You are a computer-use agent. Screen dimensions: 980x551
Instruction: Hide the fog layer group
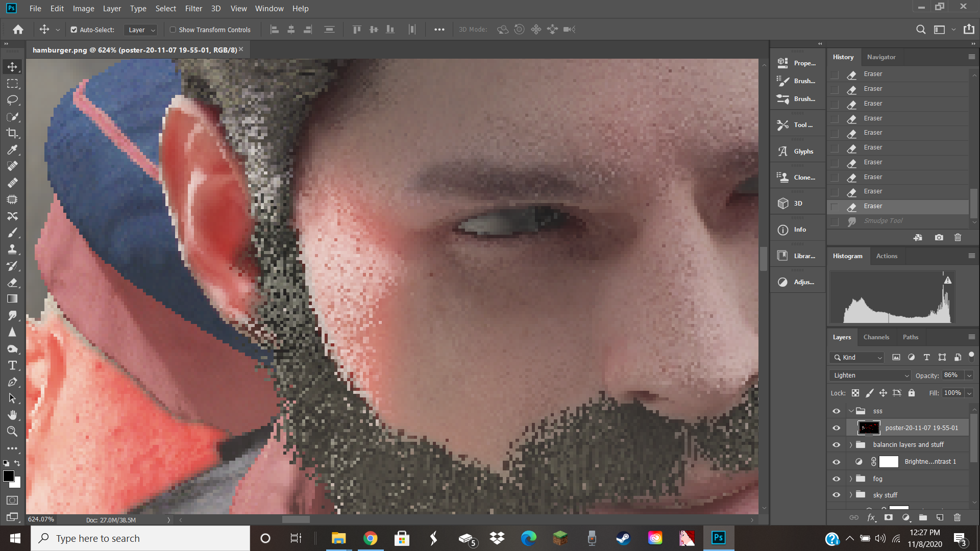pos(836,479)
